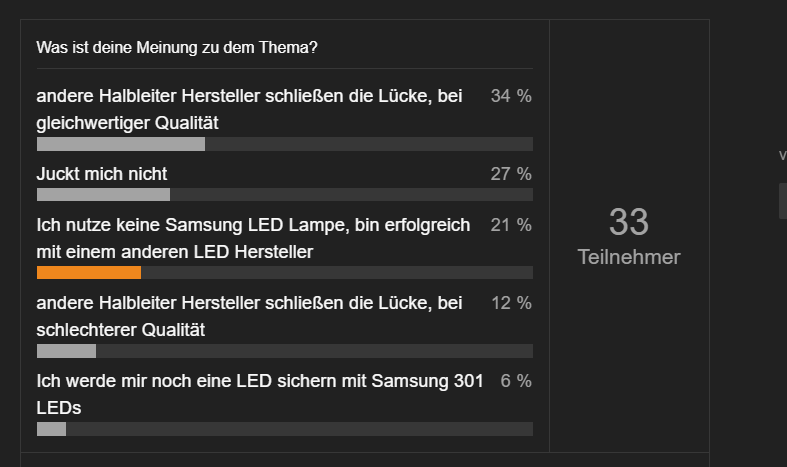Viewport: 787px width, 467px height.
Task: Click the 34 % result value
Action: click(511, 96)
